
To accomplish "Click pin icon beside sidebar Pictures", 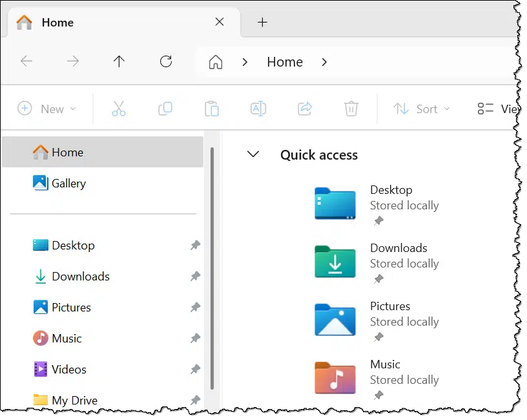I will click(x=195, y=307).
